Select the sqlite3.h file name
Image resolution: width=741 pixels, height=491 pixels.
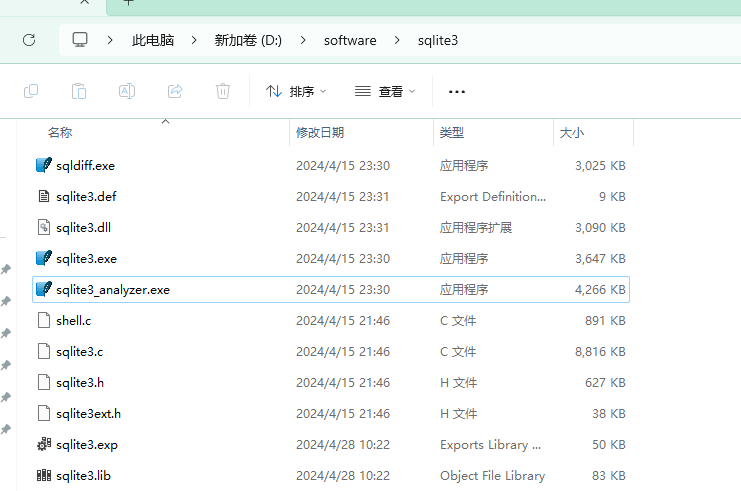pyautogui.click(x=80, y=383)
